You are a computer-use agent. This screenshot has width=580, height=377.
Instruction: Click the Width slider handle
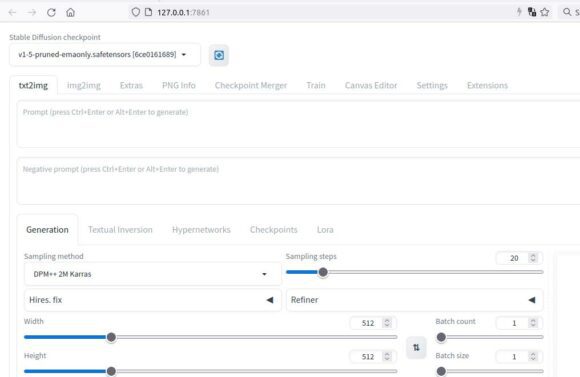click(111, 337)
